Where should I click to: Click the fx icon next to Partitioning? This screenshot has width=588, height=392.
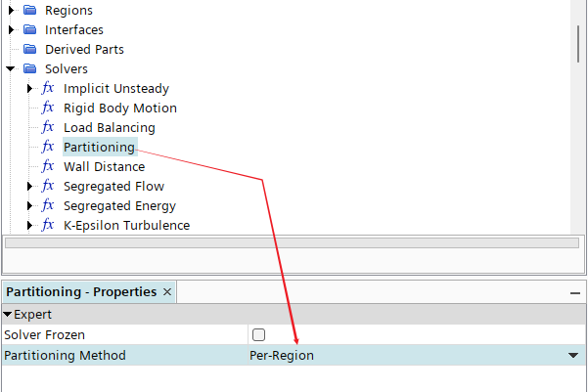click(48, 147)
